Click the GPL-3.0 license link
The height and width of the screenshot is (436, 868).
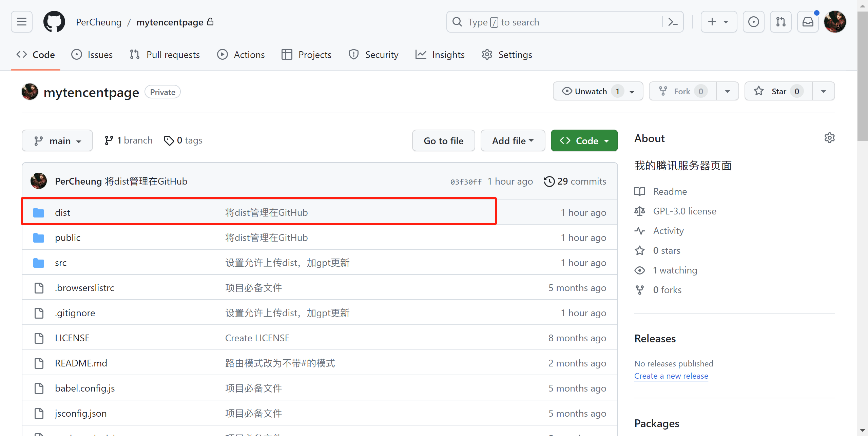[x=684, y=211]
